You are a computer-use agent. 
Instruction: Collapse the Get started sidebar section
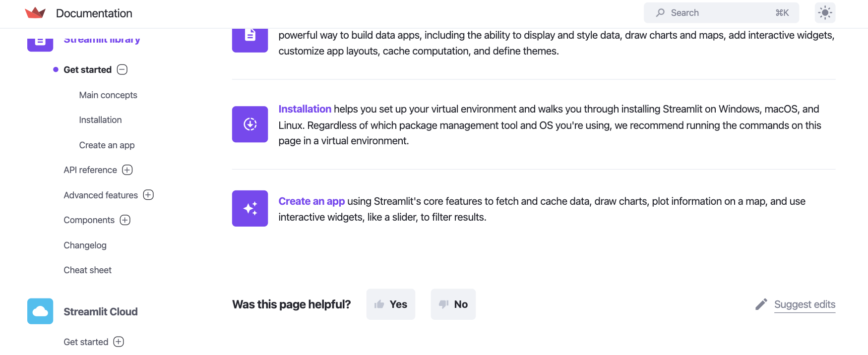[x=123, y=70]
